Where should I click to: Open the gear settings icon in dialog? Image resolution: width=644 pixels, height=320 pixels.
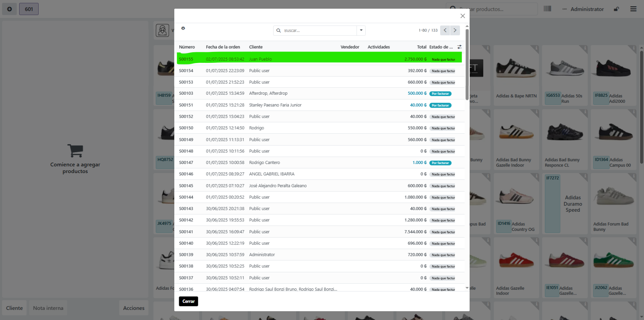coord(183,28)
